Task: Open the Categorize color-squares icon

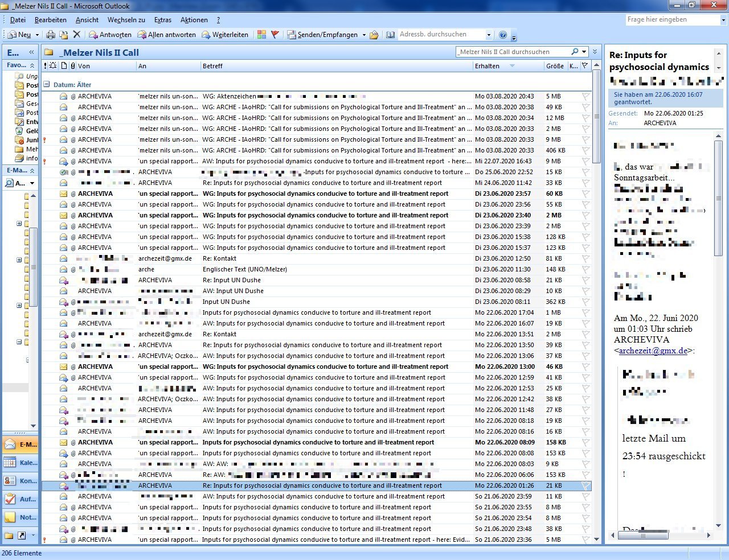Action: 261,35
